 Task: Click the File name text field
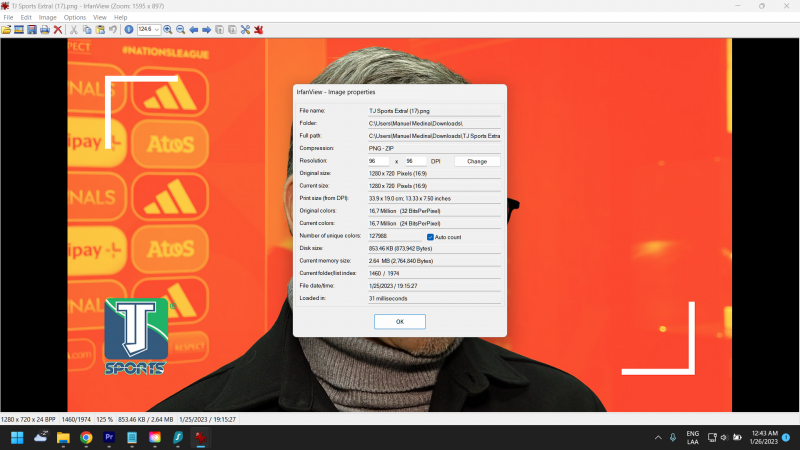click(x=434, y=110)
